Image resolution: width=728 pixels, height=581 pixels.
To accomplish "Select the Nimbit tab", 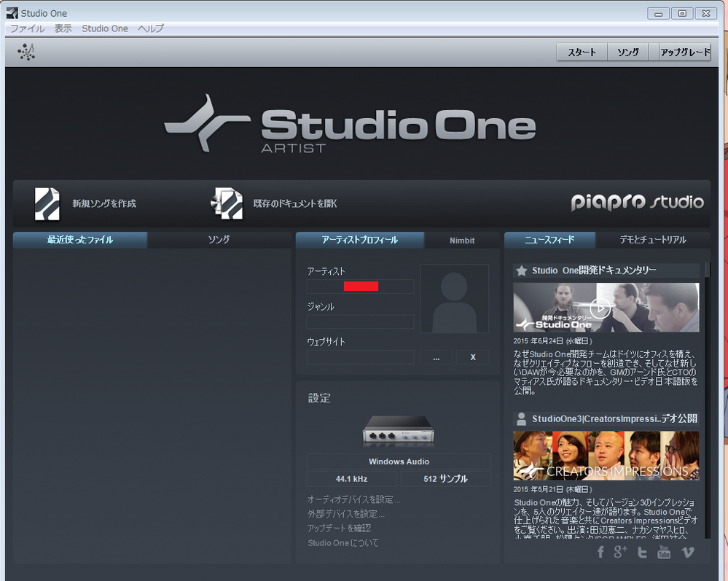I will coord(462,240).
